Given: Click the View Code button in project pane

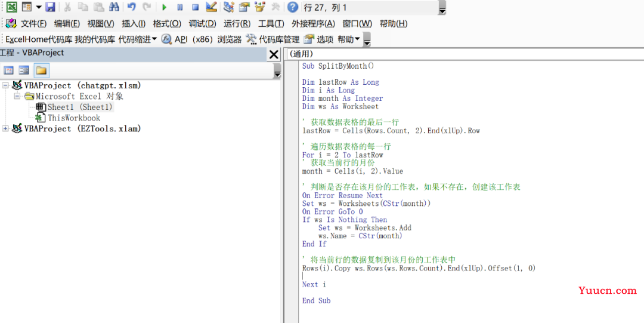Looking at the screenshot, I should pos(9,70).
